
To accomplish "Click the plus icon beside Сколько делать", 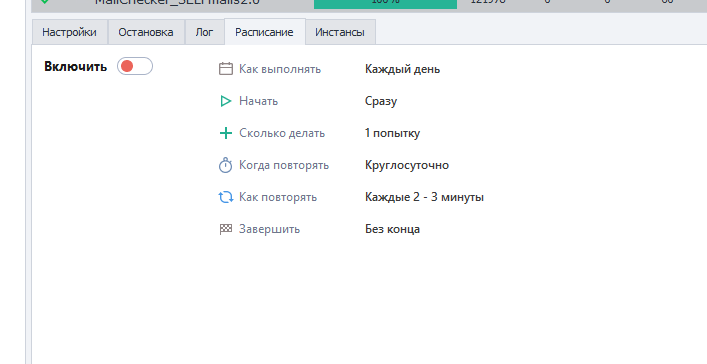I will pos(225,133).
